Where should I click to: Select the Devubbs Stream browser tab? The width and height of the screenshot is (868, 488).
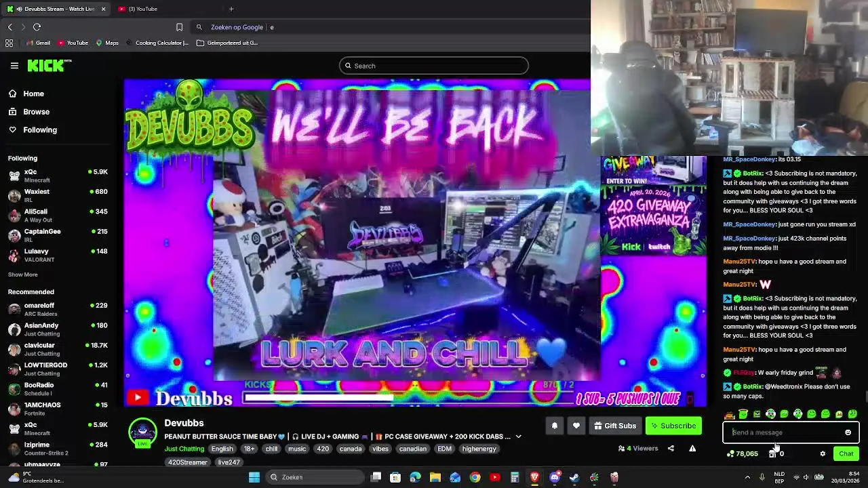[x=54, y=9]
